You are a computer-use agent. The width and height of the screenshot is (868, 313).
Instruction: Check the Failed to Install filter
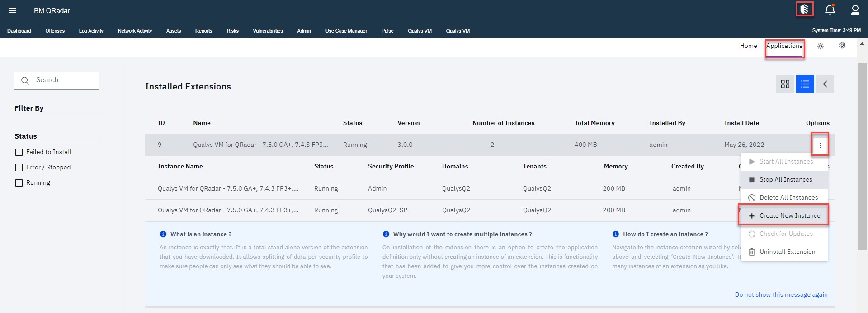[x=19, y=152]
